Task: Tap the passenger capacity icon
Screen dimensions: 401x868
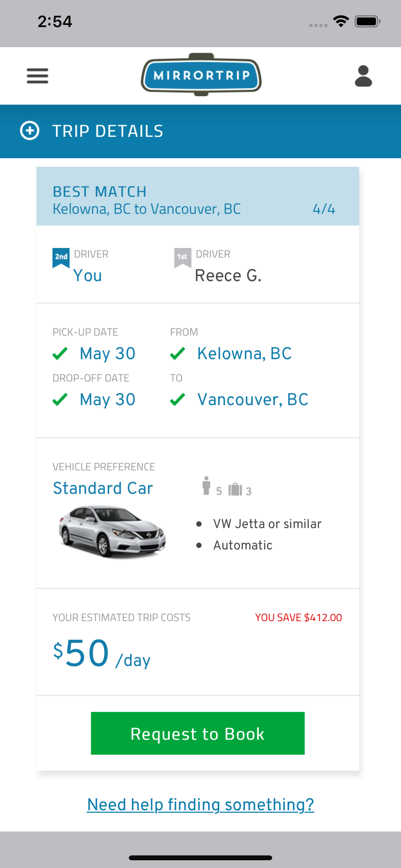Action: pos(206,486)
